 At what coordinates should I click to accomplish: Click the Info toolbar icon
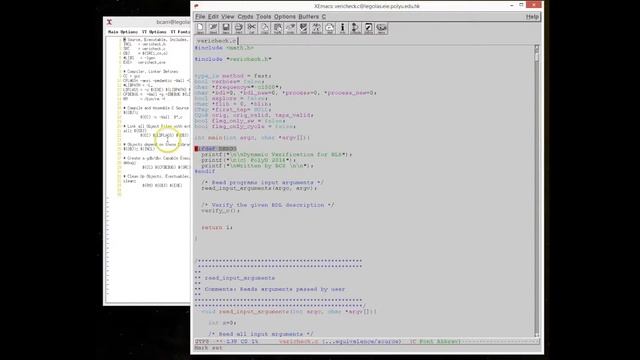point(342,28)
